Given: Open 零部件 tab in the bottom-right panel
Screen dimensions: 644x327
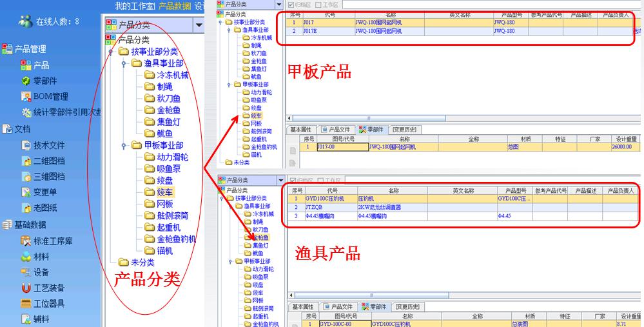Looking at the screenshot, I should click(373, 307).
